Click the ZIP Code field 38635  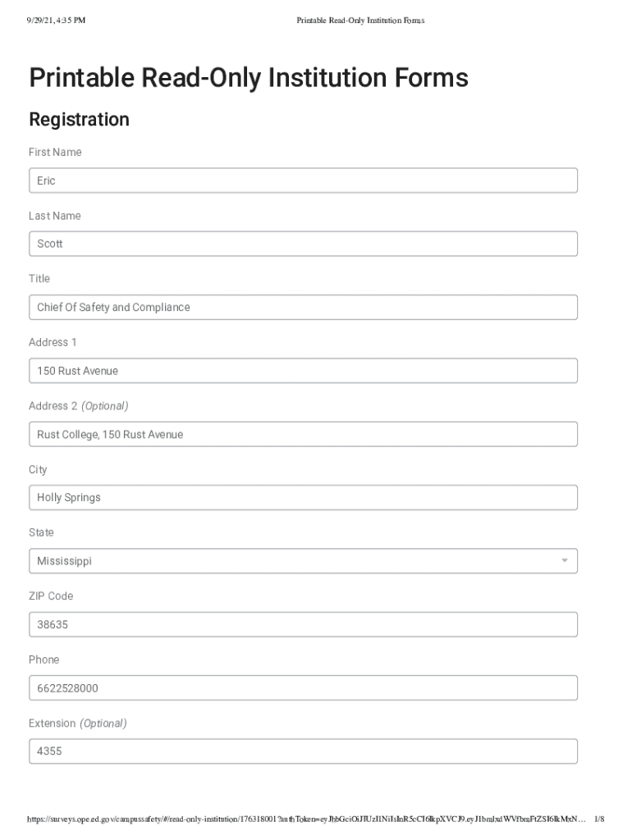303,624
